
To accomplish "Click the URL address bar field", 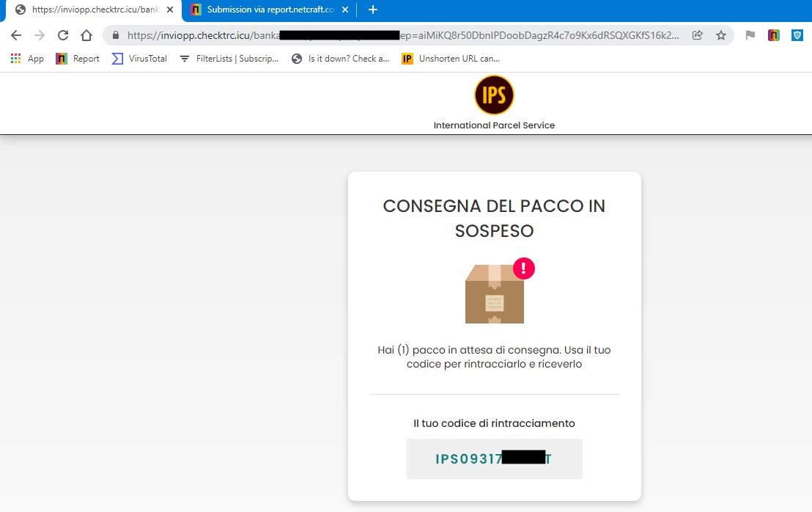I will point(404,35).
